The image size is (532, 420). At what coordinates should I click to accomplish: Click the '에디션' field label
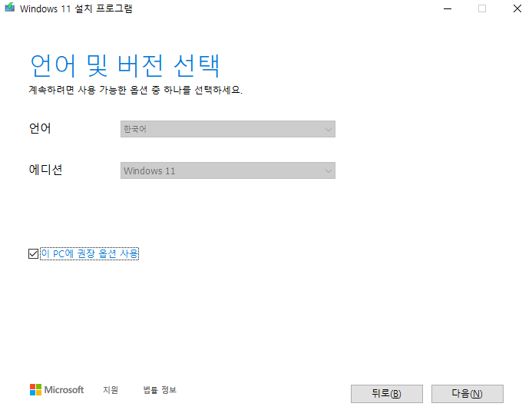click(x=45, y=170)
